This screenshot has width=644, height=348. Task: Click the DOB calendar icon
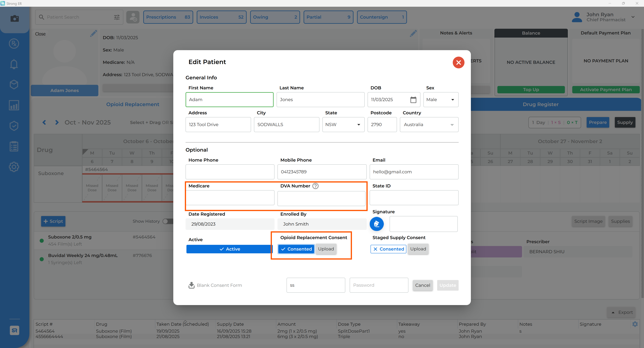click(x=413, y=100)
